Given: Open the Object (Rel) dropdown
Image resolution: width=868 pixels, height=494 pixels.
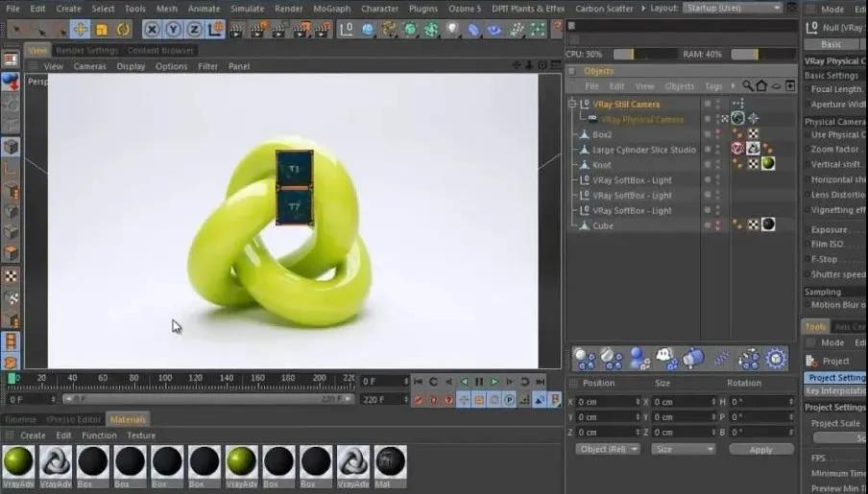Looking at the screenshot, I should pyautogui.click(x=607, y=449).
